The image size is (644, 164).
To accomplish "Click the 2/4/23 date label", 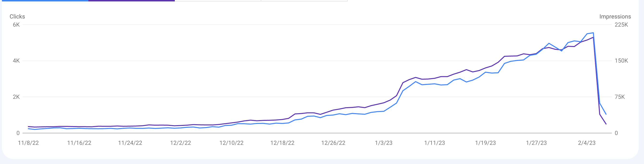I will (587, 143).
